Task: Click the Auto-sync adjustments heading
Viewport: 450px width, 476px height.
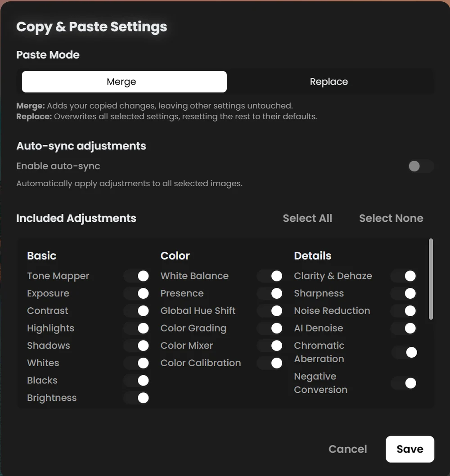Action: [81, 146]
